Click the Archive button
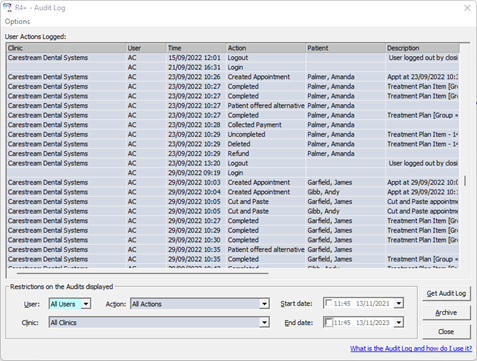The height and width of the screenshot is (361, 477). pos(446,313)
